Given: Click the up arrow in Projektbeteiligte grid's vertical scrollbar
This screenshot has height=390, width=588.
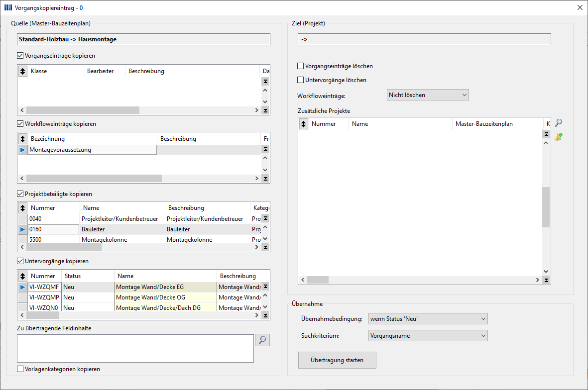Looking at the screenshot, I should (x=265, y=227).
